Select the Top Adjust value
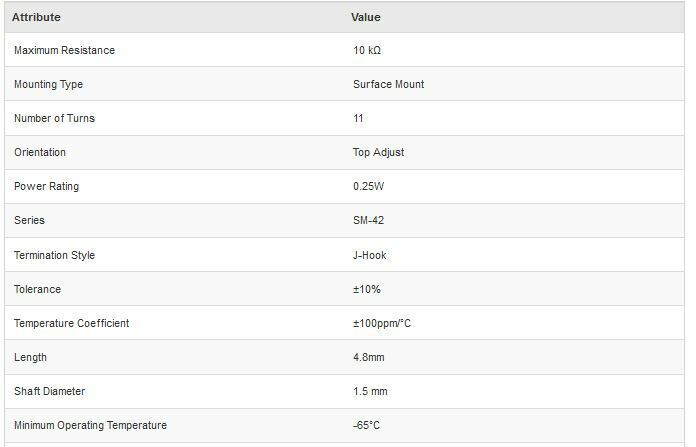This screenshot has height=447, width=696. coord(378,152)
